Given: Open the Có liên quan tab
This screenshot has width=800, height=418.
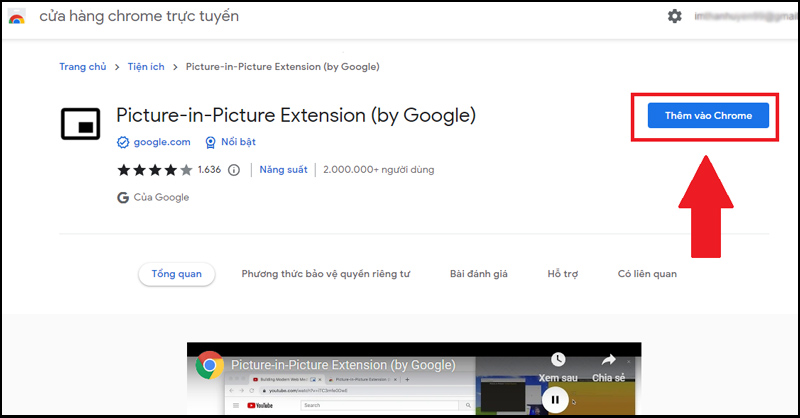Looking at the screenshot, I should click(647, 274).
